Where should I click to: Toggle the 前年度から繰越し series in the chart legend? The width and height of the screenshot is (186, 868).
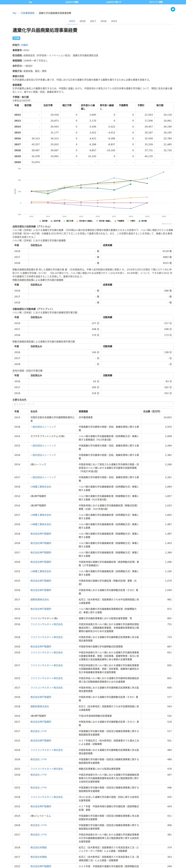[x=84, y=221]
